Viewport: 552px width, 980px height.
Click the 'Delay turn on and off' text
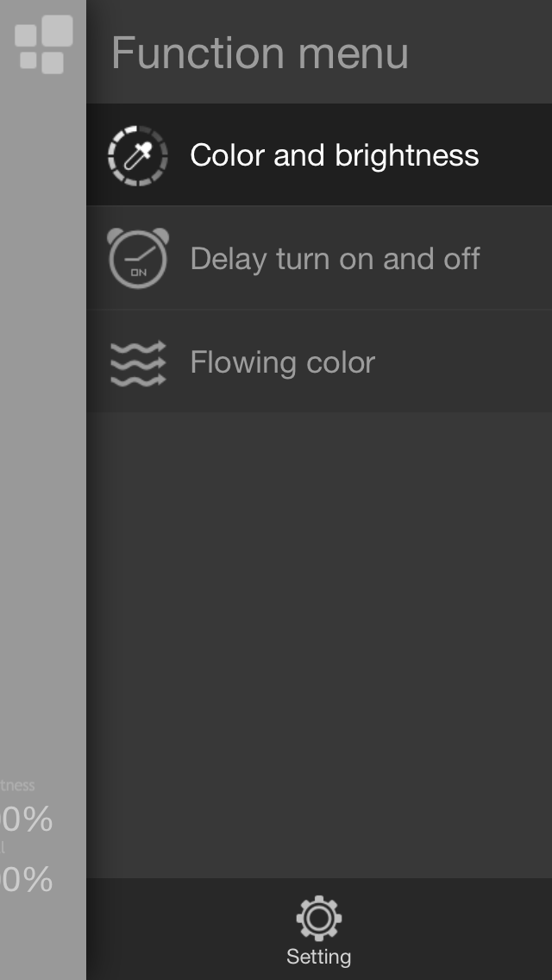point(335,258)
